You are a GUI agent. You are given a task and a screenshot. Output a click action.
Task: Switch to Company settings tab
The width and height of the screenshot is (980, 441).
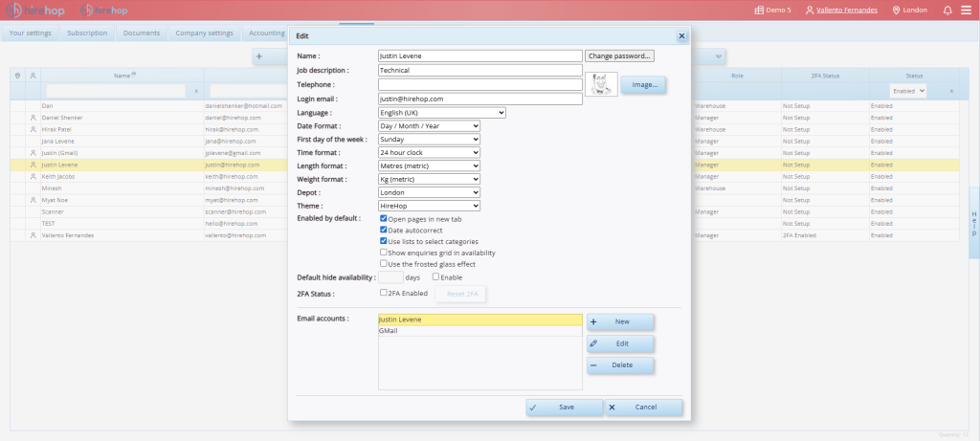click(x=205, y=33)
